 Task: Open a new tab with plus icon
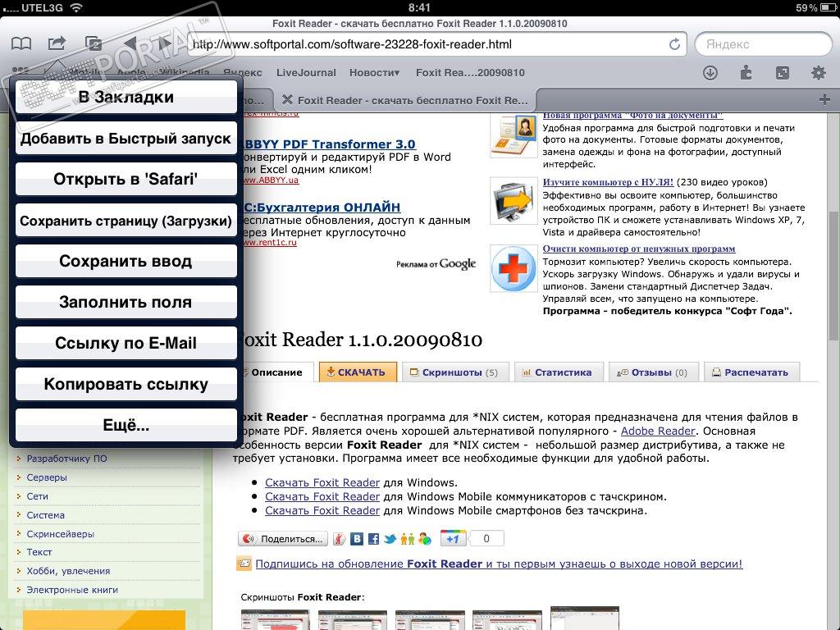coord(824,99)
